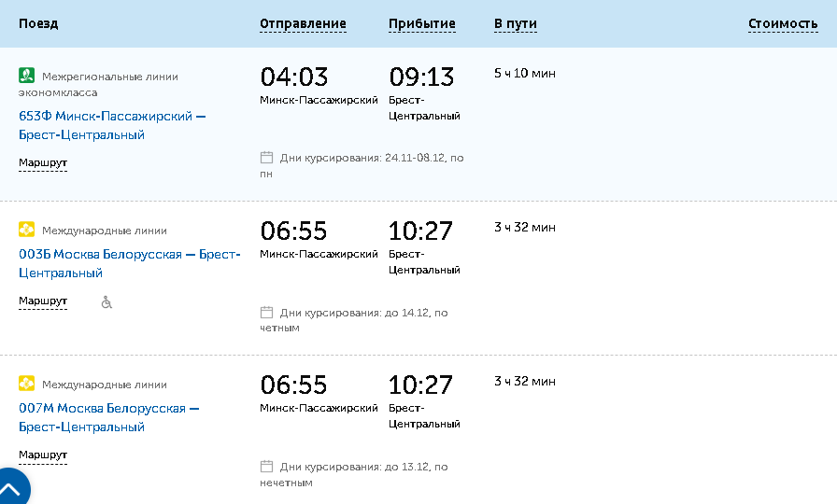Sort trains by Прибытие column
The image size is (837, 504).
421,23
